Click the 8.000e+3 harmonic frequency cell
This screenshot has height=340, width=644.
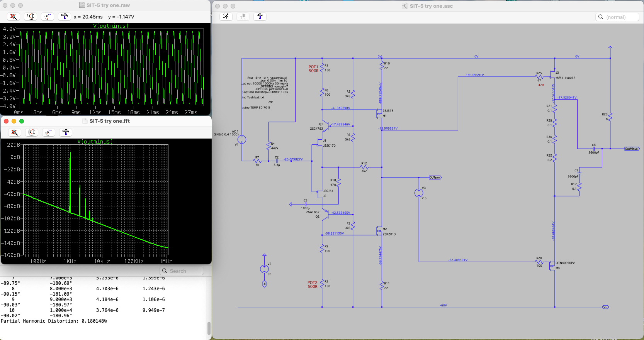tap(61, 289)
